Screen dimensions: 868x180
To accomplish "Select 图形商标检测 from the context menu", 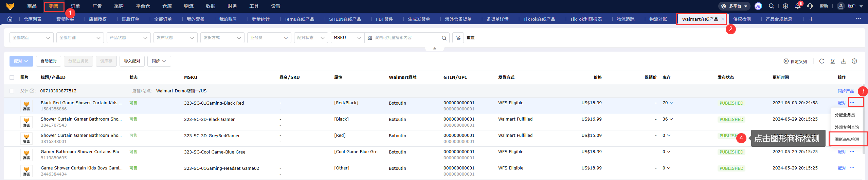I will tap(847, 139).
